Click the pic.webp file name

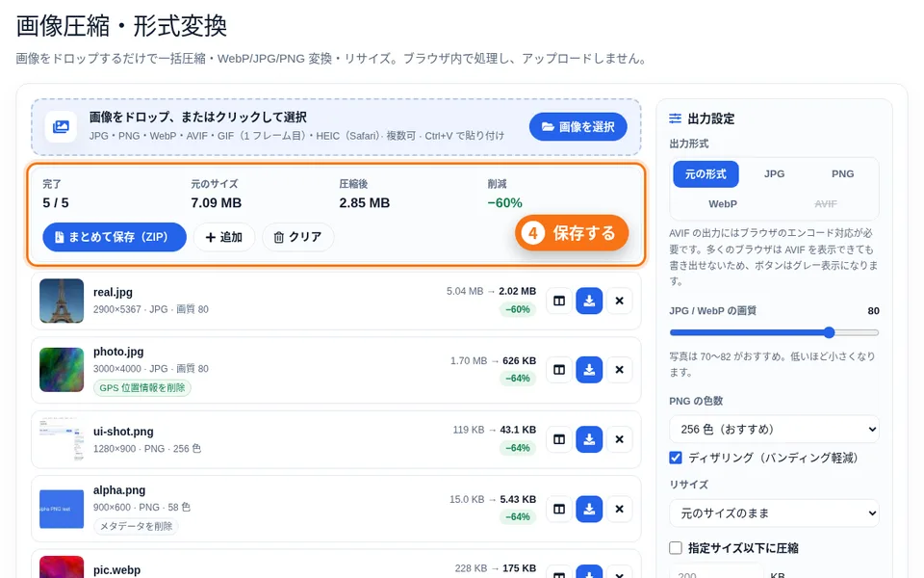(x=116, y=570)
